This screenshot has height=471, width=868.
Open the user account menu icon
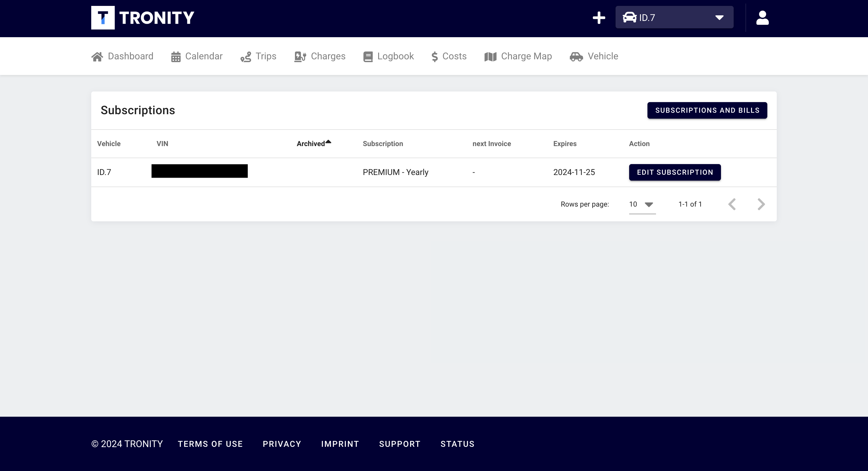point(762,17)
